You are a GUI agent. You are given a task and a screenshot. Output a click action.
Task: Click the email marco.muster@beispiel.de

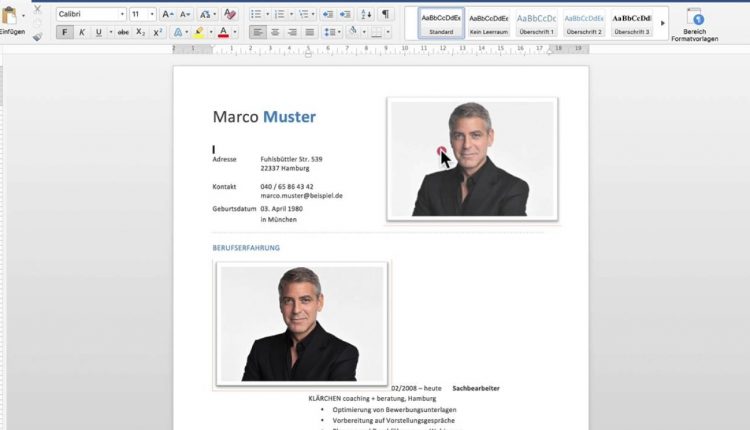pyautogui.click(x=301, y=196)
